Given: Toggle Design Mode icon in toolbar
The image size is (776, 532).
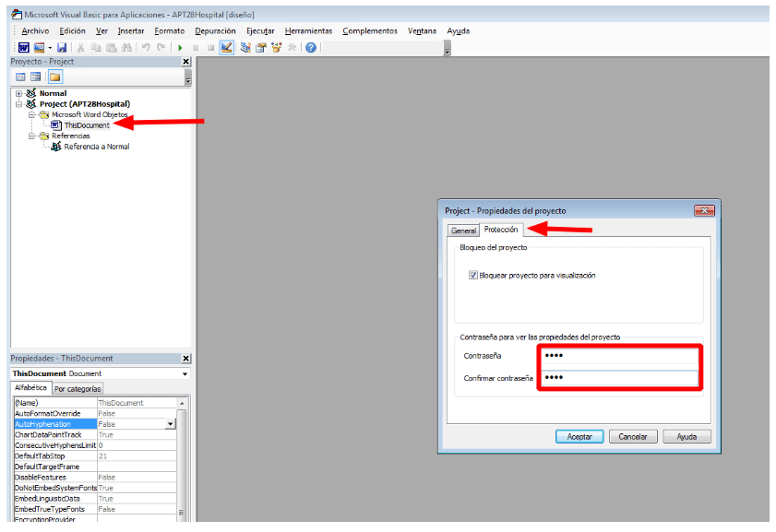Looking at the screenshot, I should [226, 47].
